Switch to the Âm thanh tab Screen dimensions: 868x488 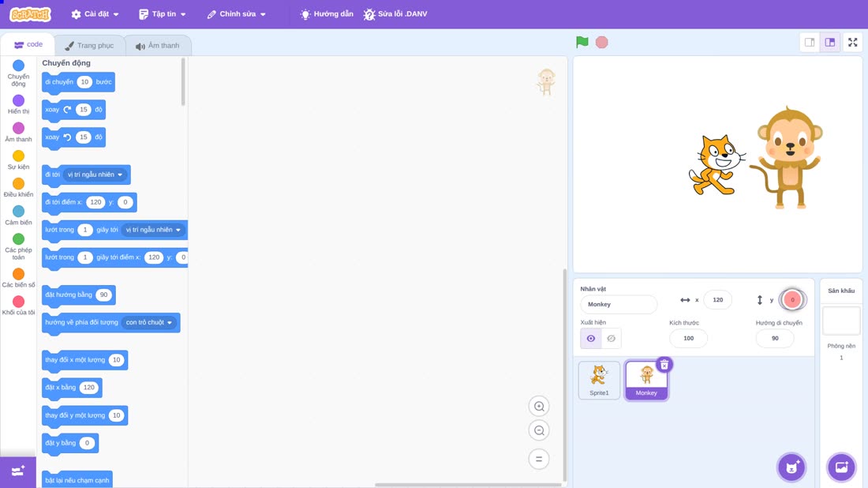(x=158, y=46)
